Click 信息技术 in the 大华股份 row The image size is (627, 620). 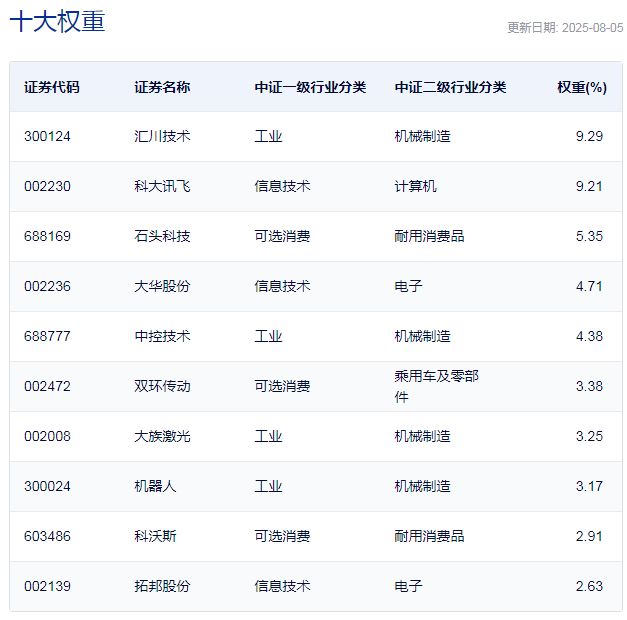[x=282, y=286]
